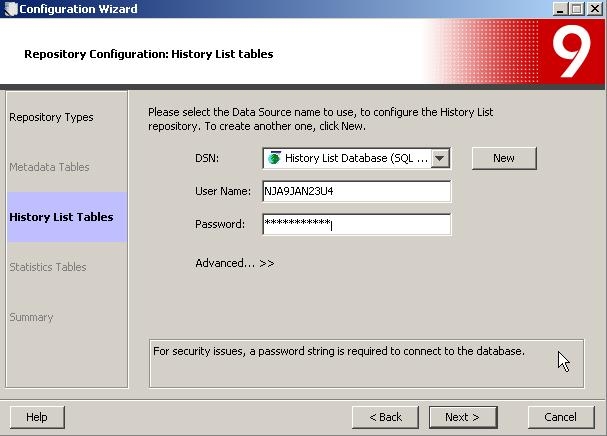
Task: Go back with the < Back button
Action: 385,417
